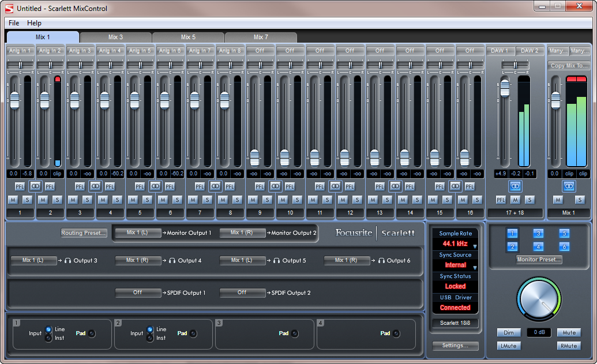Image resolution: width=597 pixels, height=364 pixels.
Task: Toggle Pad for input 3
Action: 295,333
